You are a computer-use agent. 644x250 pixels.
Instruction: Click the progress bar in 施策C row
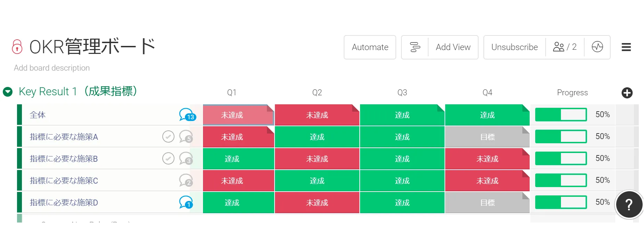point(561,180)
